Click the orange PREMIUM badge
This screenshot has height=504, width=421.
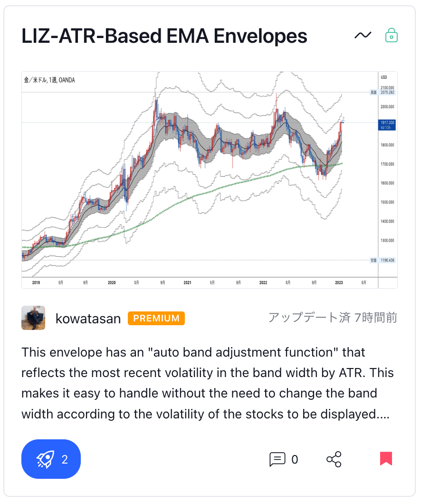[x=156, y=318]
